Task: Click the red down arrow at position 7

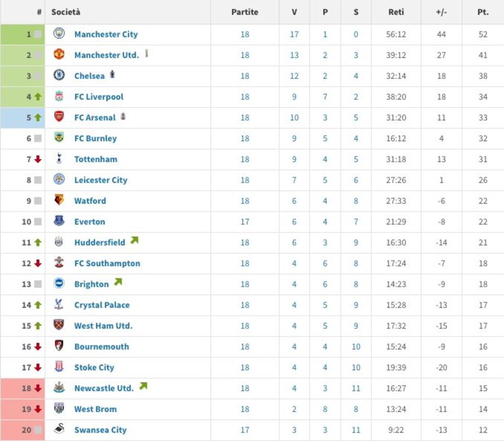Action: (x=38, y=159)
